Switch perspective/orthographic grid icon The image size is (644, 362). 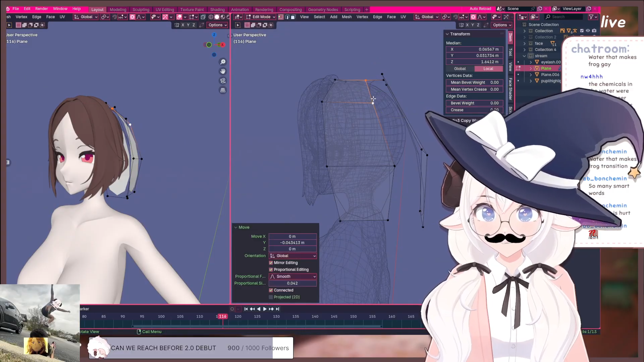(x=223, y=90)
